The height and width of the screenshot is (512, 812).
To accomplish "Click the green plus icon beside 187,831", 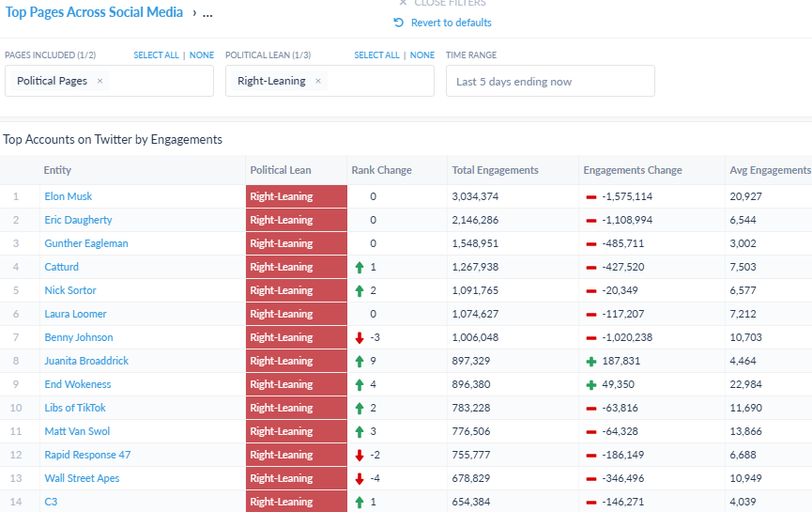I will [590, 361].
